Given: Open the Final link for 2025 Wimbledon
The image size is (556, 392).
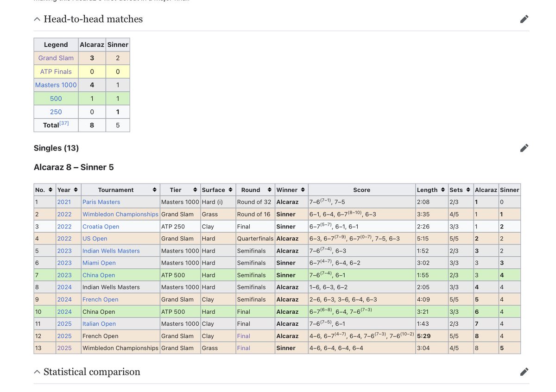Looking at the screenshot, I should click(243, 348).
